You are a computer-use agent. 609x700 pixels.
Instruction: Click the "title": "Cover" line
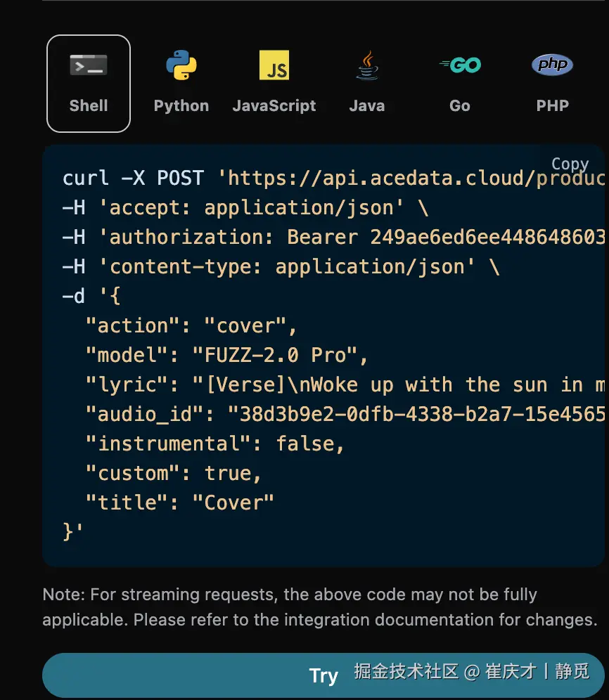179,503
